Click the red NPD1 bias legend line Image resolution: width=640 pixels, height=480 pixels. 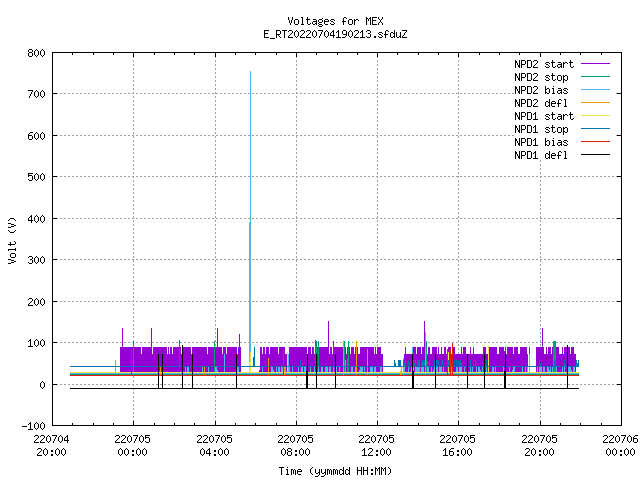coord(596,142)
